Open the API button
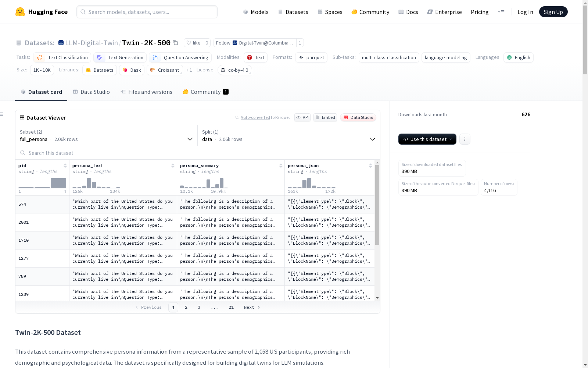The width and height of the screenshot is (588, 368). [302, 117]
